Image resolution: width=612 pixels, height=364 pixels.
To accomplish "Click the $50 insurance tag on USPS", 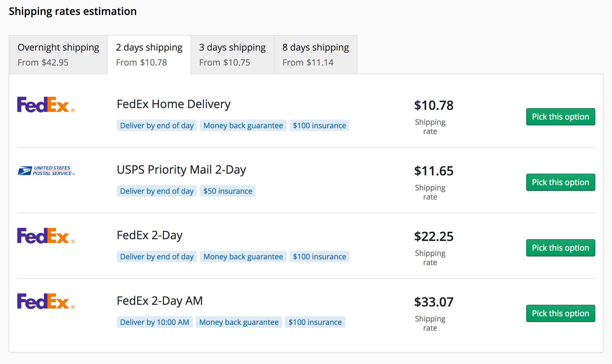I will pos(228,191).
